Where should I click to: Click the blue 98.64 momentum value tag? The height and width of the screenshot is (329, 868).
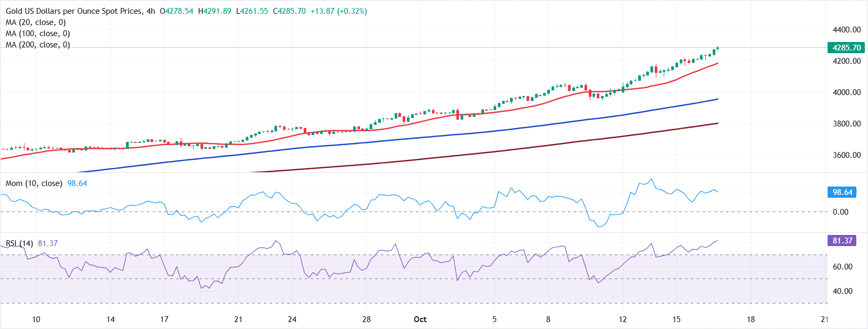coord(842,192)
